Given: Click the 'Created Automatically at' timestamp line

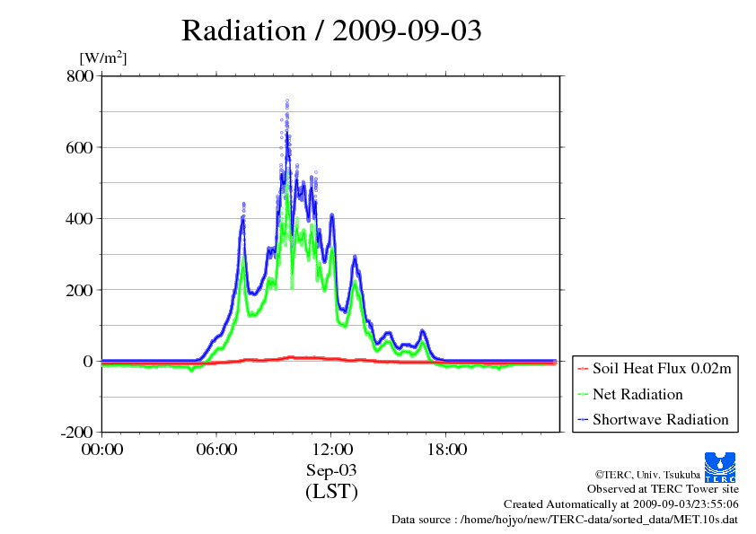Looking at the screenshot, I should 621,504.
